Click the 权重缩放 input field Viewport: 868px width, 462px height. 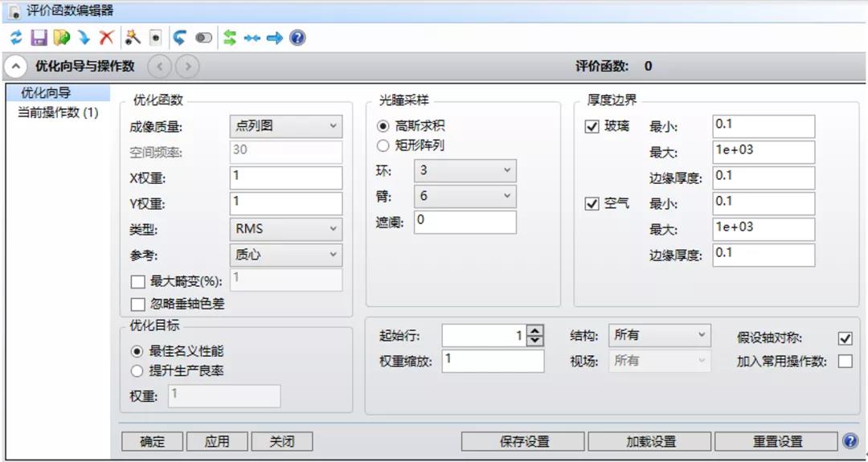pos(493,361)
